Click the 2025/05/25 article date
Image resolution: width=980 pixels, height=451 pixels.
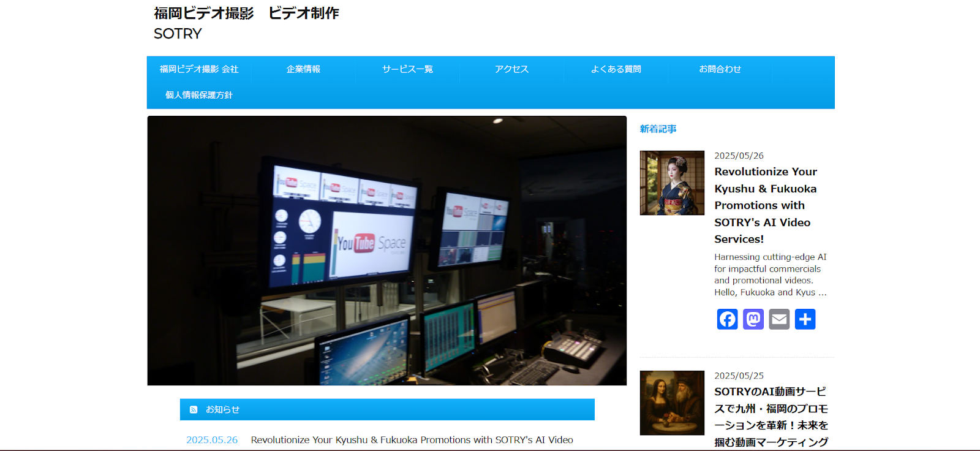(x=739, y=376)
